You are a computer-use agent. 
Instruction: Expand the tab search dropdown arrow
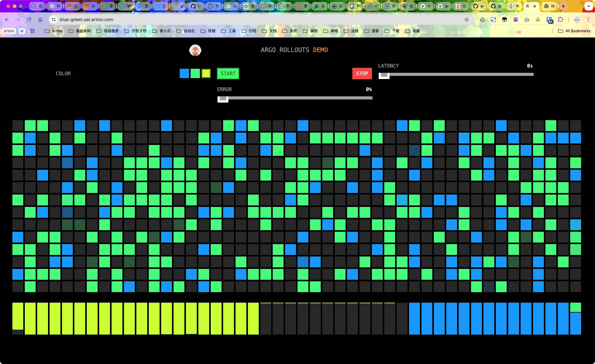[588, 6]
